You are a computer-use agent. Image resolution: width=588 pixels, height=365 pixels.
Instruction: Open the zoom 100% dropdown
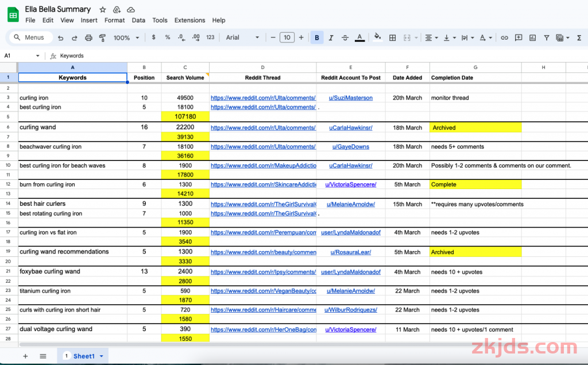coord(126,37)
